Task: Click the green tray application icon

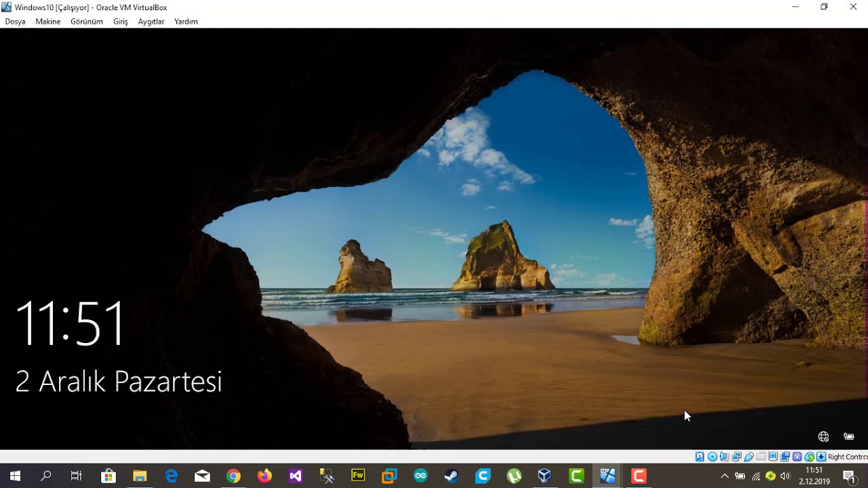Action: point(770,476)
